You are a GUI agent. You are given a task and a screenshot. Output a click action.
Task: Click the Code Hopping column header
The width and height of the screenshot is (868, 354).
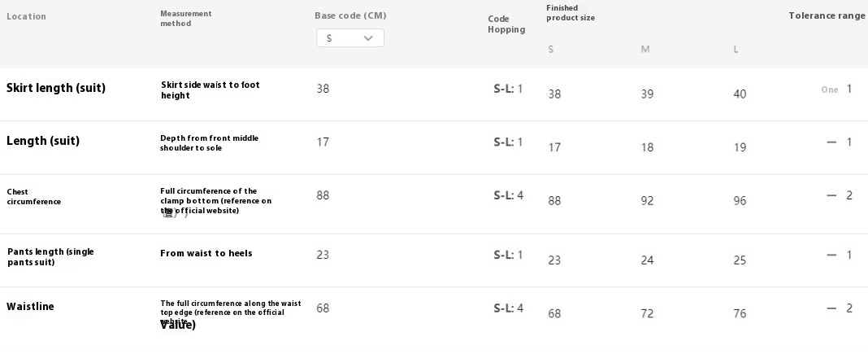point(506,24)
